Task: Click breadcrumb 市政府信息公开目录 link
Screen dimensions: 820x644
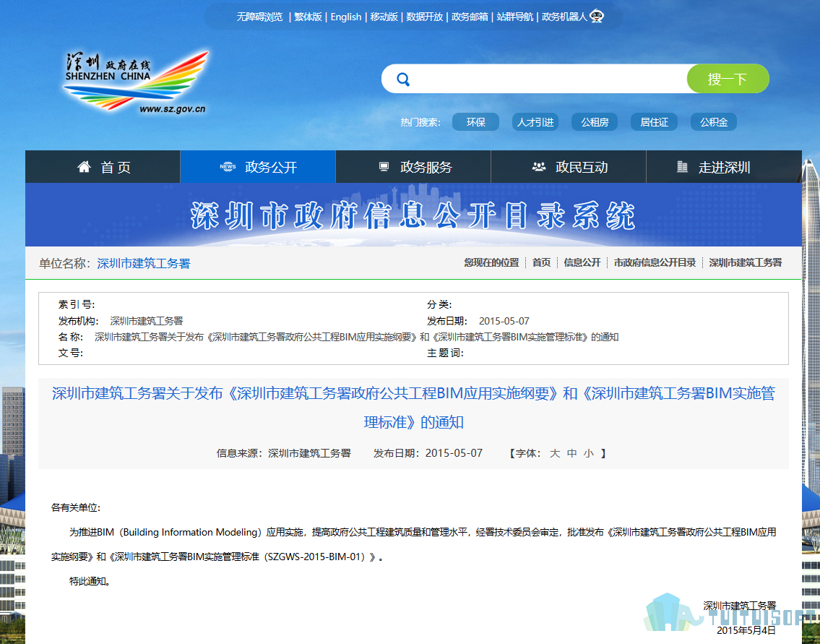Action: (x=655, y=262)
